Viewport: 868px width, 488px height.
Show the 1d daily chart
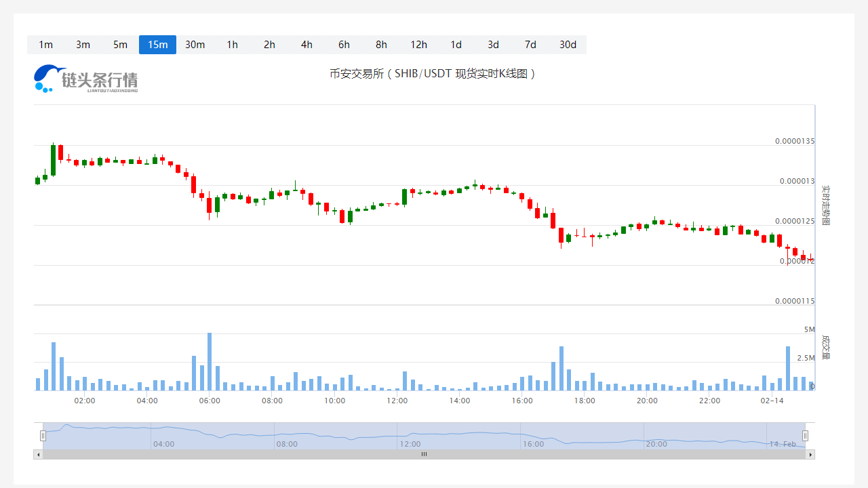point(456,45)
